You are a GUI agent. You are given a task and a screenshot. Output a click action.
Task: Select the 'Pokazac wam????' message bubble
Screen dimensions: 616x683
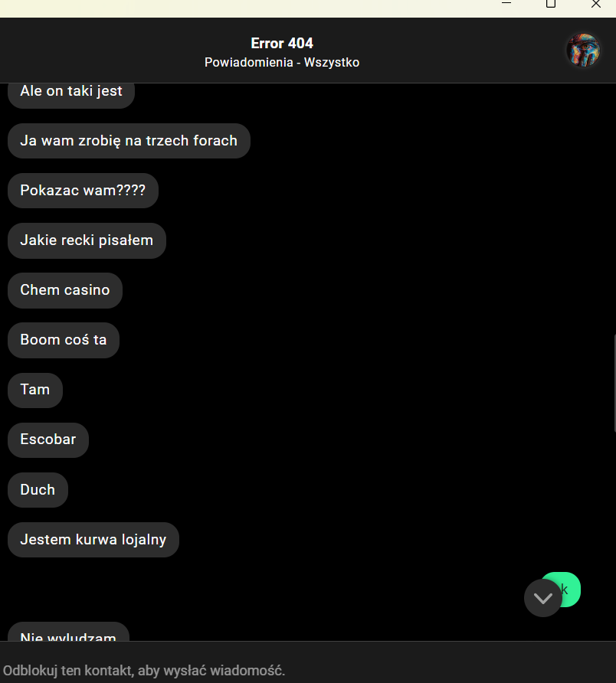[83, 191]
